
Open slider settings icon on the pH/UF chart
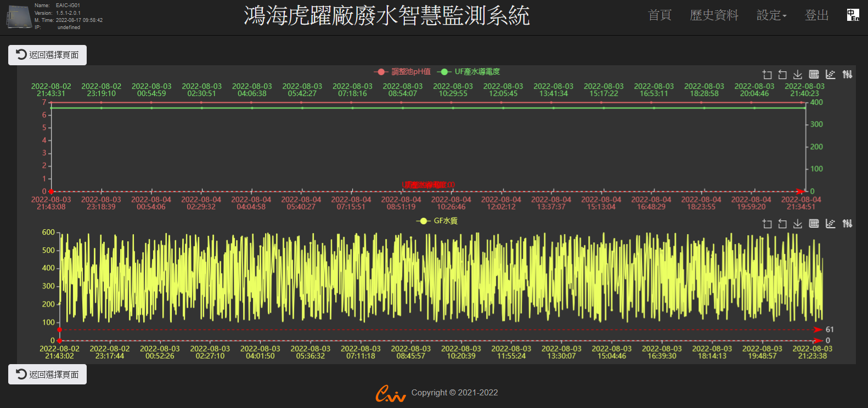point(847,75)
